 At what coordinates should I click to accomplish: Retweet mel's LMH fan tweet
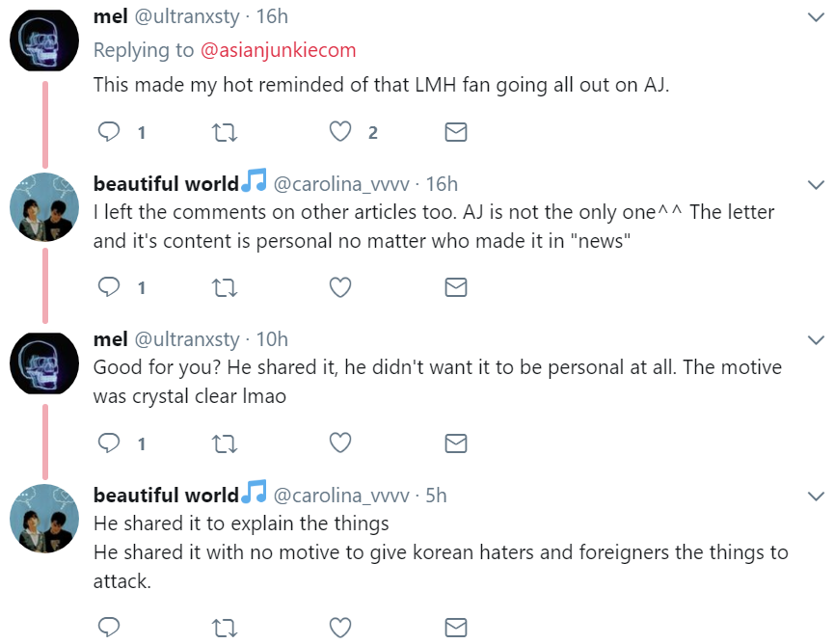[x=224, y=132]
